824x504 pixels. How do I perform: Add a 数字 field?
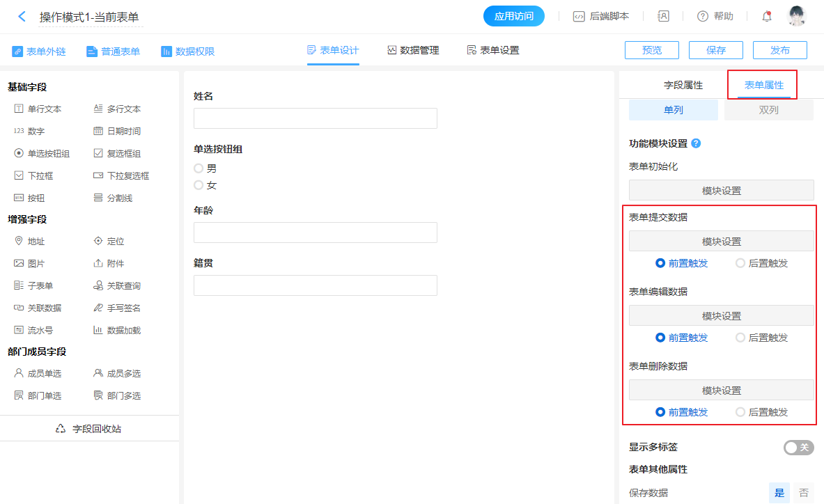[29, 131]
